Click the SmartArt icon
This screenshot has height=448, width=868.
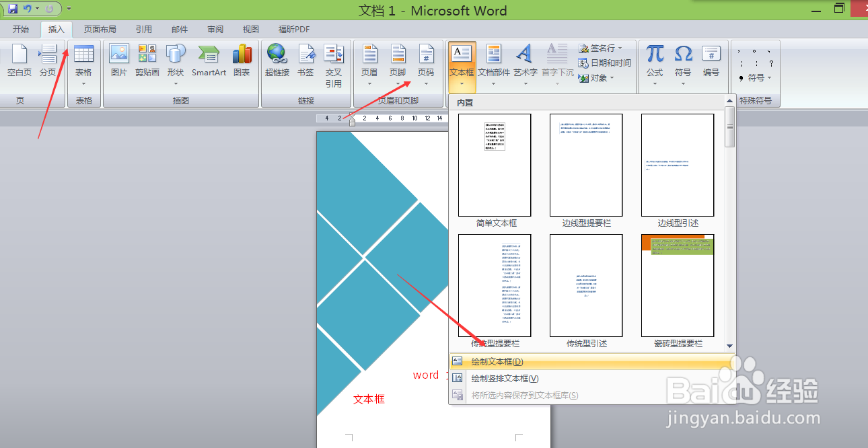pos(209,61)
